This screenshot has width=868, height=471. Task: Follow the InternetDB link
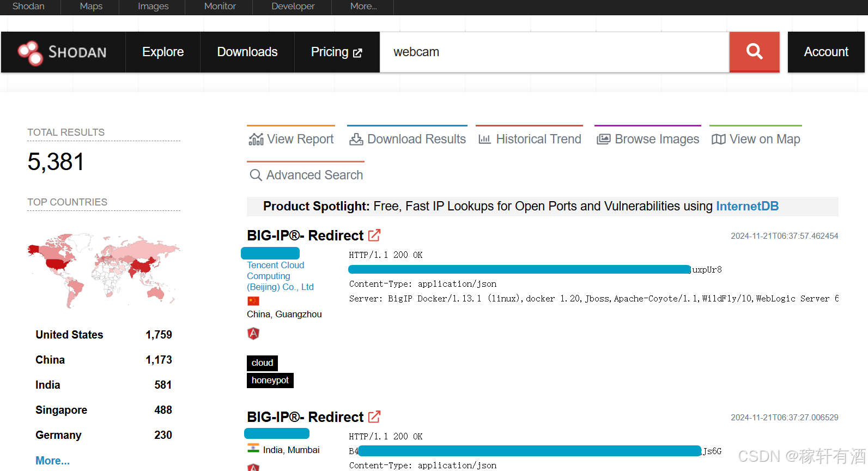point(747,206)
